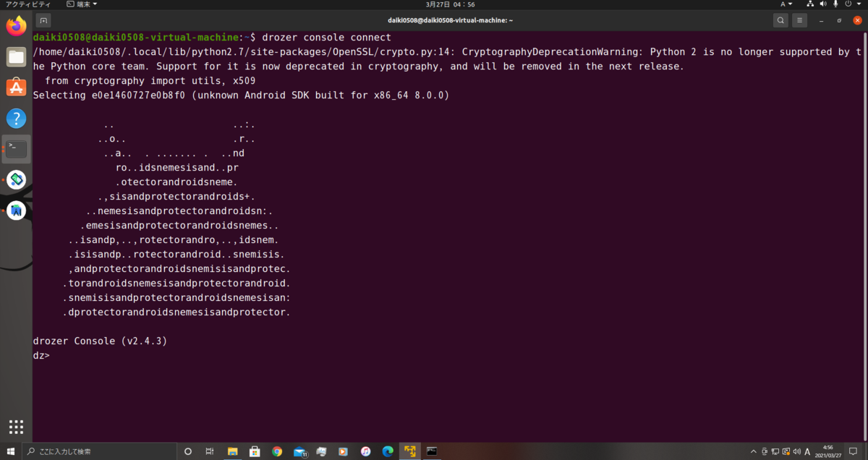Open the Windows notification center
This screenshot has height=460, width=868.
click(854, 451)
